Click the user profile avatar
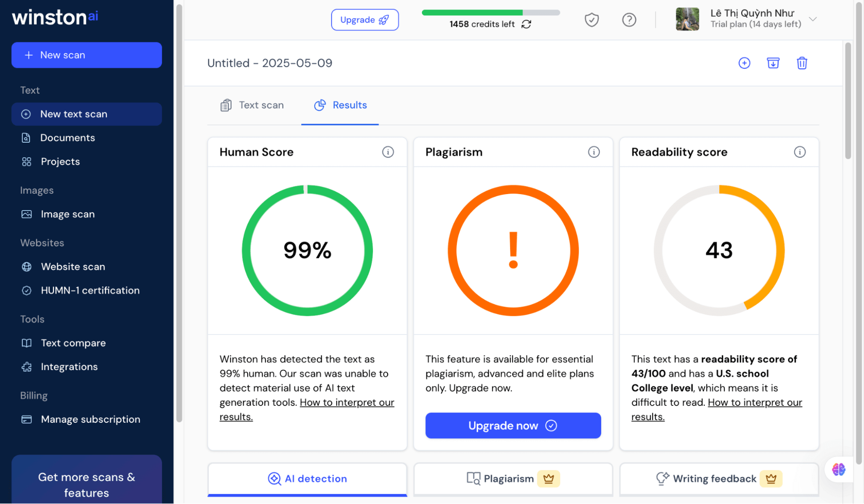Image resolution: width=864 pixels, height=504 pixels. [x=687, y=19]
